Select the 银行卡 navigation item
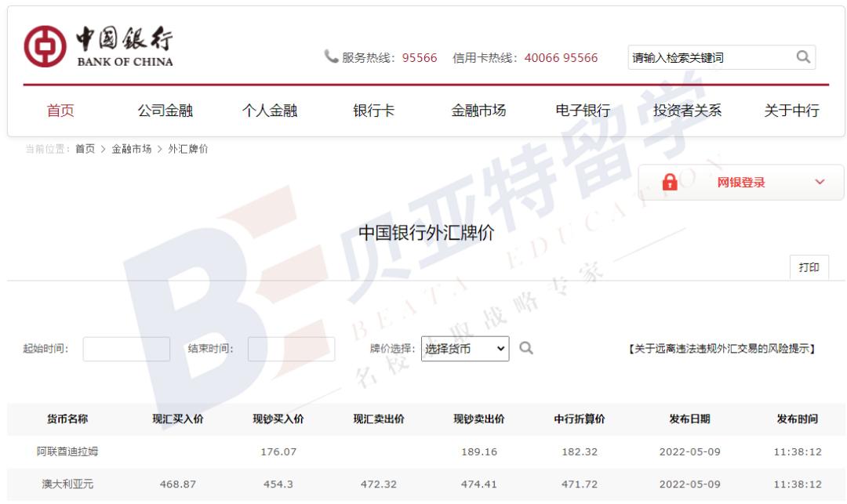The height and width of the screenshot is (504, 847). pyautogui.click(x=374, y=111)
